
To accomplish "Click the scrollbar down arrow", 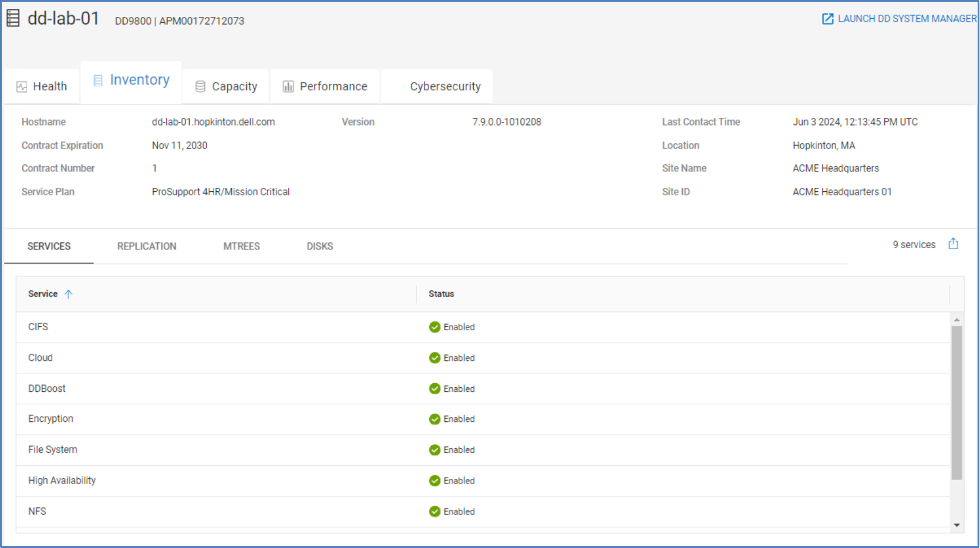I will 957,525.
